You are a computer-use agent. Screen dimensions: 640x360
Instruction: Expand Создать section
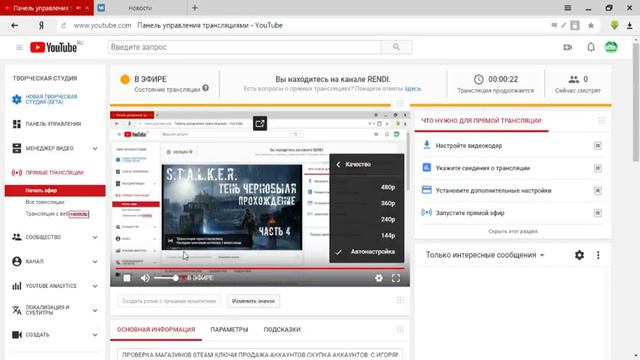[95, 335]
